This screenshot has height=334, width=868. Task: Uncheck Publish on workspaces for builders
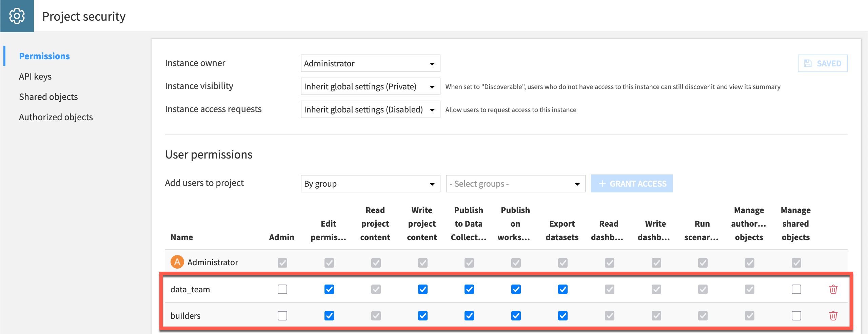[516, 316]
